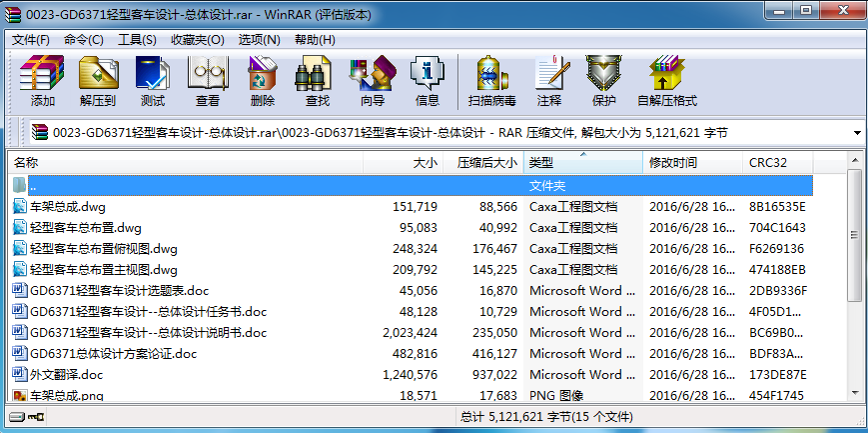Click the image icon of 车架总成.png
This screenshot has height=433, width=868.
click(20, 396)
